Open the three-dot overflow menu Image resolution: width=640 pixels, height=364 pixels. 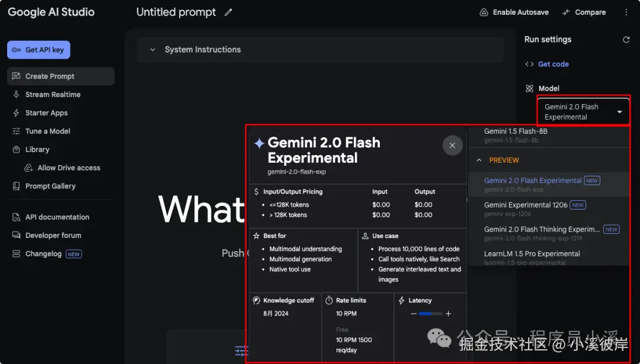click(626, 12)
